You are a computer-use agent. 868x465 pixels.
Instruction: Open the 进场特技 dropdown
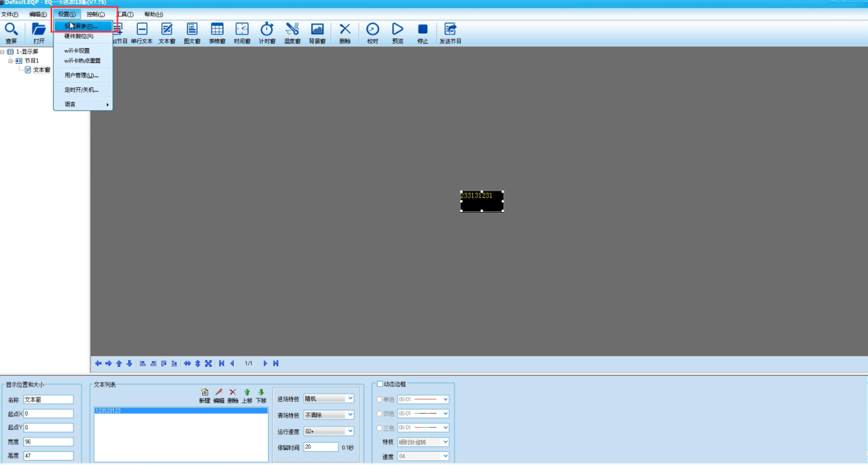coord(328,398)
